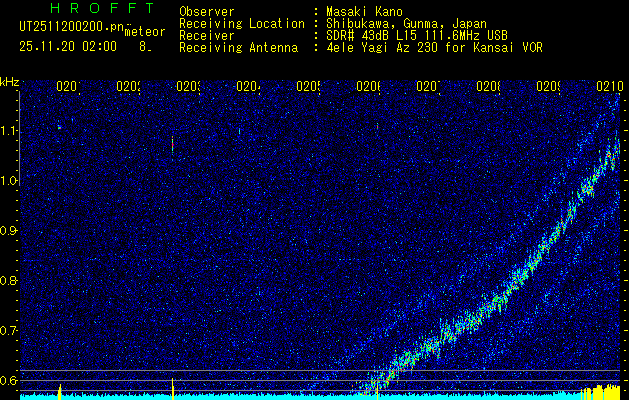Click the Receiving Antenna label
This screenshot has height=400, width=629.
(239, 48)
